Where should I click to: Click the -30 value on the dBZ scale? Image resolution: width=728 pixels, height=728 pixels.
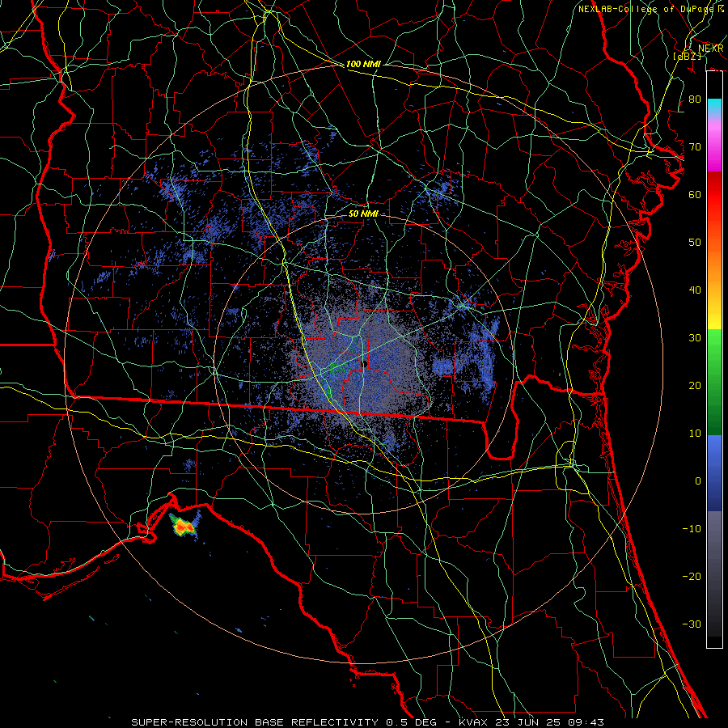tap(692, 624)
